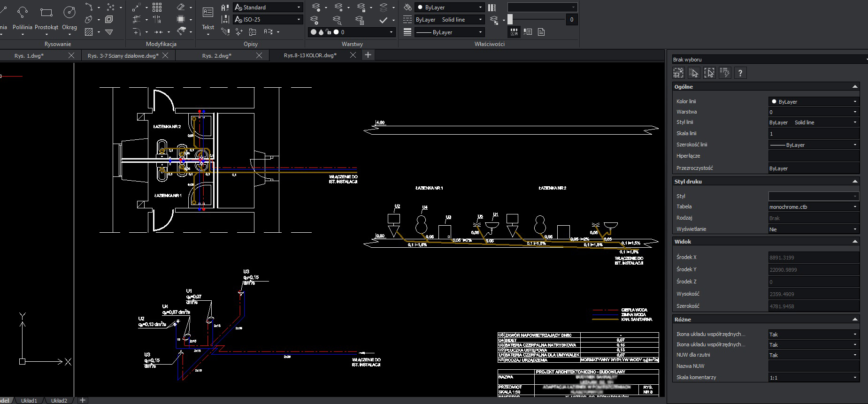Screen dimensions: 868x404
Task: Collapse the Styl druku section
Action: 855,182
